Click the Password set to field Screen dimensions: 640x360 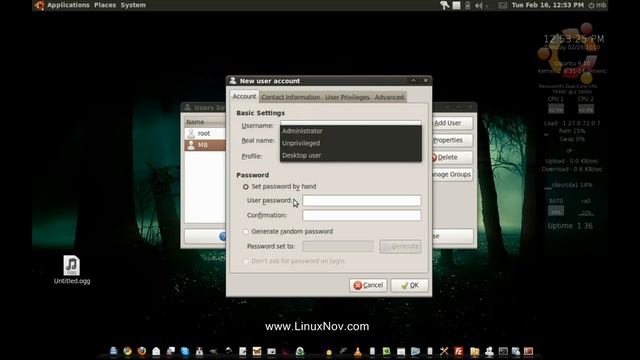click(x=338, y=246)
